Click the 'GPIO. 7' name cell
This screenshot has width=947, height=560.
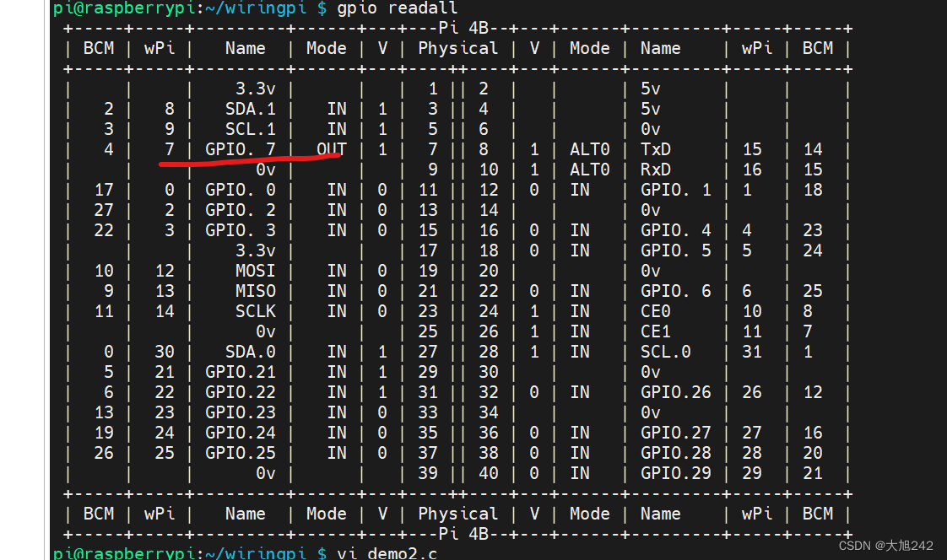[x=241, y=149]
